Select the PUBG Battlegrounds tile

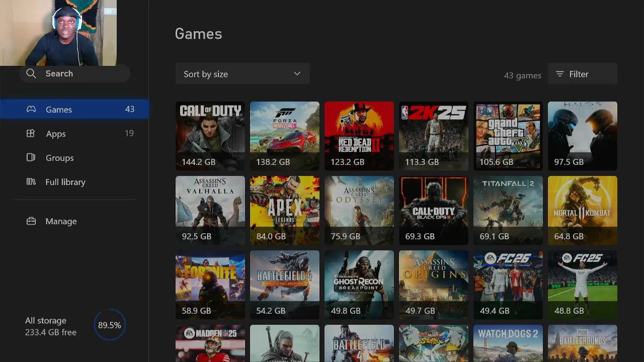[583, 343]
